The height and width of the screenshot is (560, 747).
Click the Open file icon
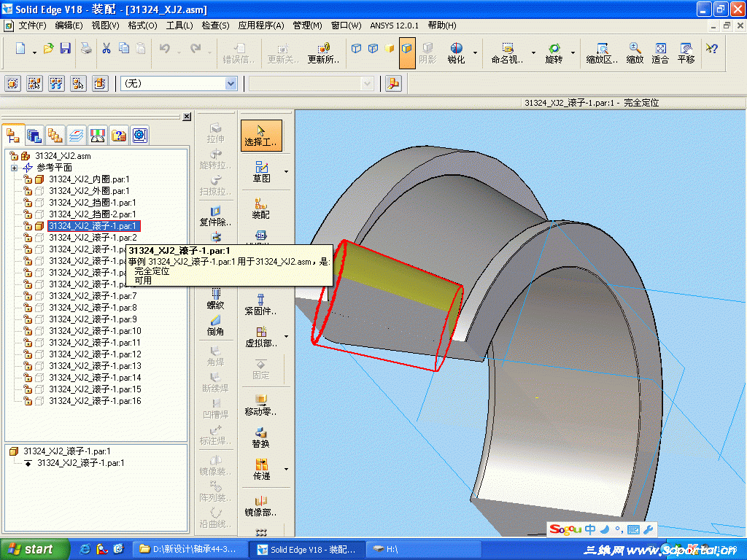click(48, 48)
